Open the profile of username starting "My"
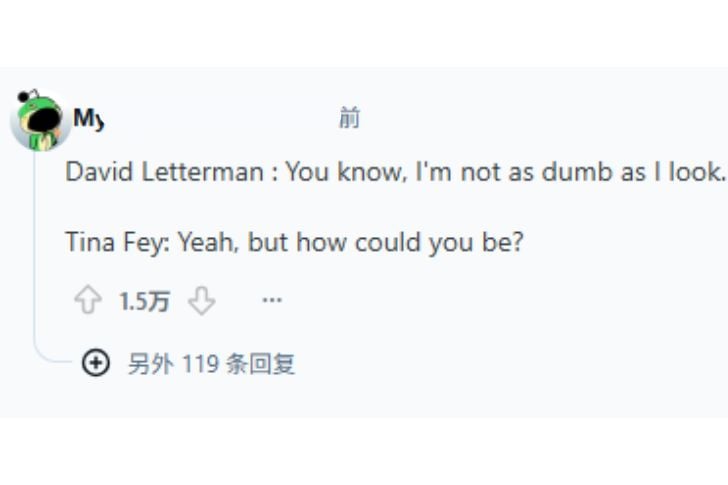The height and width of the screenshot is (485, 728). 88,119
